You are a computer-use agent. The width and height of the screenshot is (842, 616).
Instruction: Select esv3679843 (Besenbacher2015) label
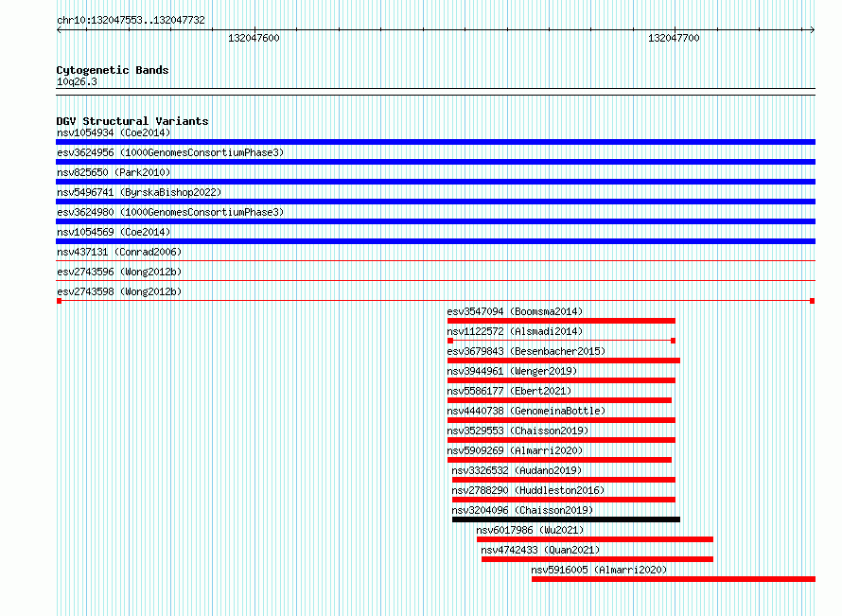click(x=526, y=351)
